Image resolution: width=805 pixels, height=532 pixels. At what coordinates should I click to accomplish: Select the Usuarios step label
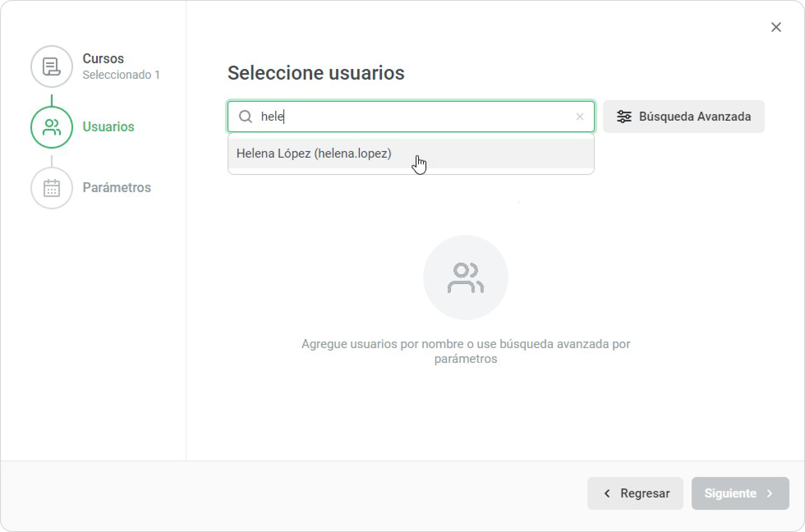tap(108, 127)
